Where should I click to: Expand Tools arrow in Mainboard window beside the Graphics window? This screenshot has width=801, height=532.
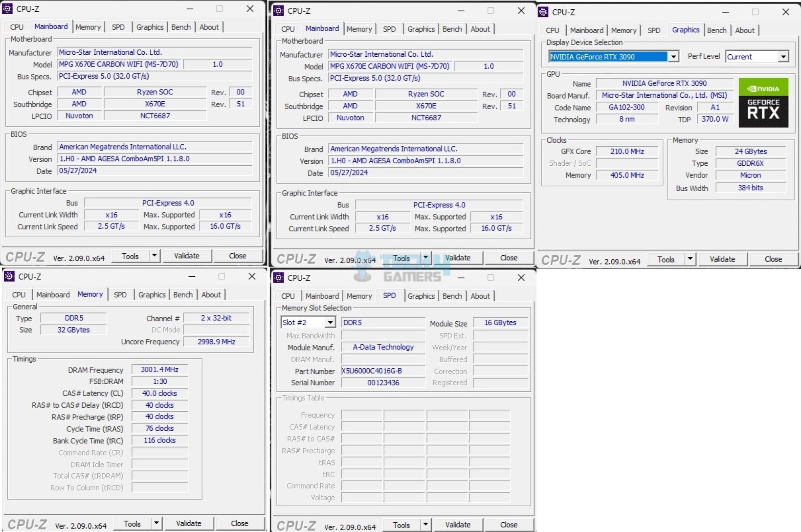coord(426,258)
